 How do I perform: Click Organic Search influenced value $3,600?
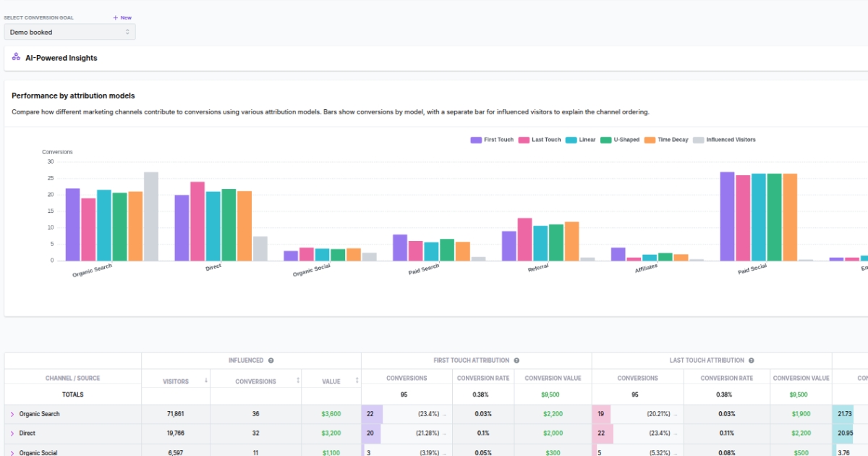pos(331,414)
